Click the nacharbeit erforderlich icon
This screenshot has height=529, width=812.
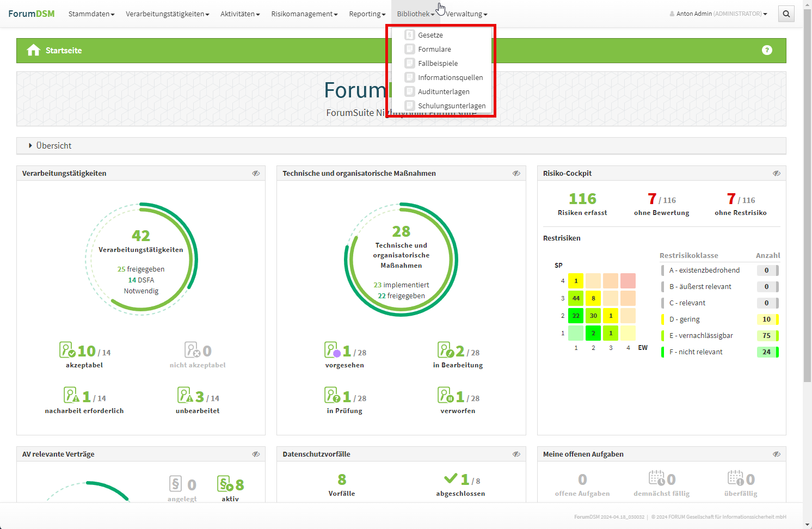click(x=71, y=395)
